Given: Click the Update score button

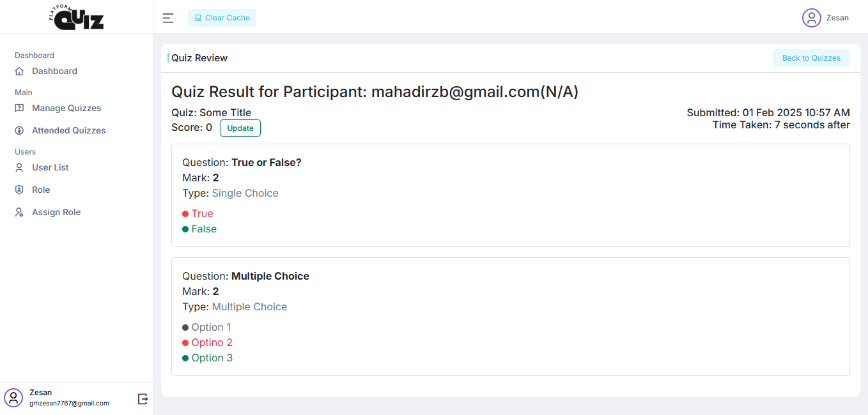Looking at the screenshot, I should coord(240,128).
